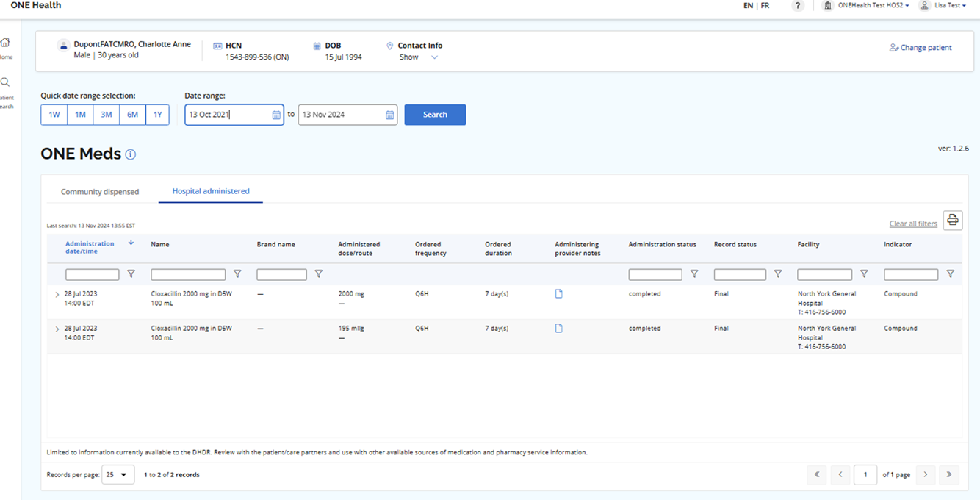Click the Facility filter input
This screenshot has height=500, width=980.
[825, 274]
